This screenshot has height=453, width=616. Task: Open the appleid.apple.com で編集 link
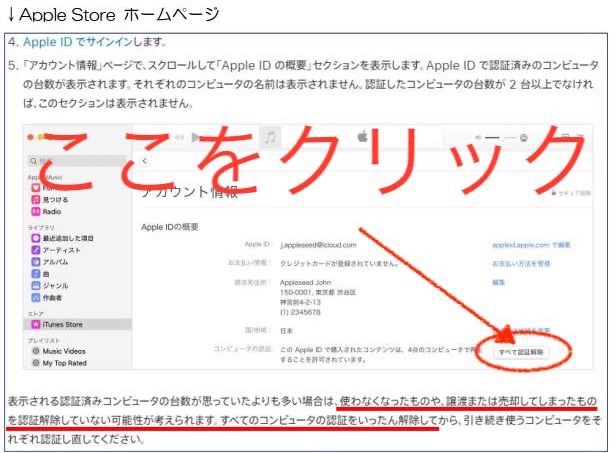pyautogui.click(x=531, y=245)
